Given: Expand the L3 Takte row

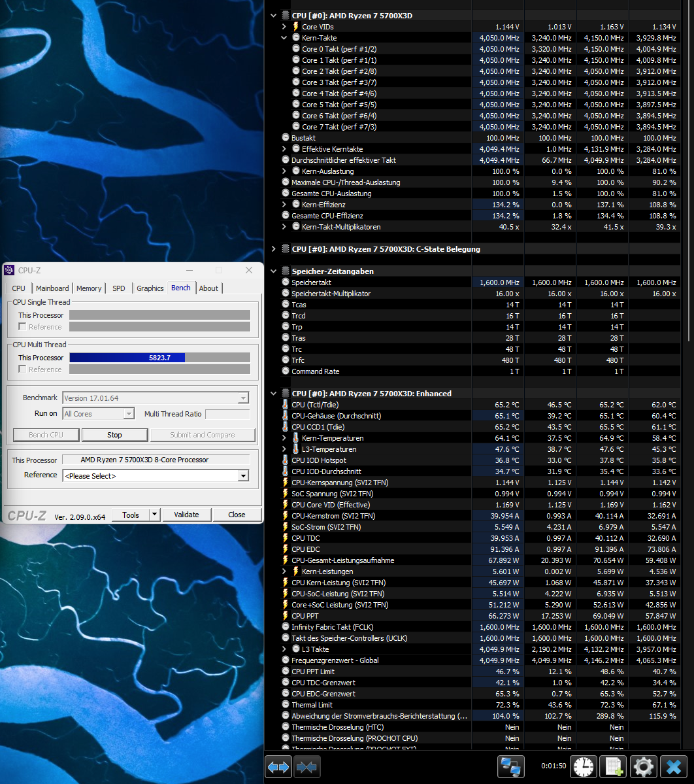Looking at the screenshot, I should coord(284,649).
